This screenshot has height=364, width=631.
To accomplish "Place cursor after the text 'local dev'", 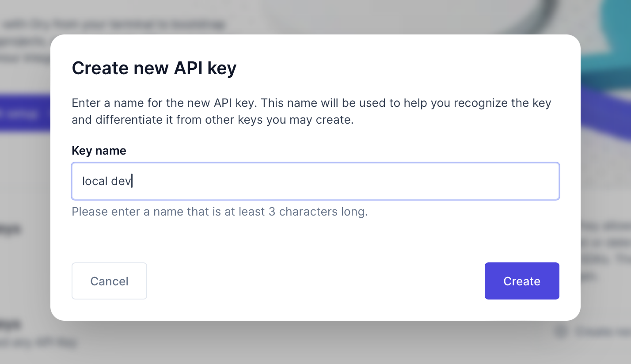I will [x=133, y=181].
